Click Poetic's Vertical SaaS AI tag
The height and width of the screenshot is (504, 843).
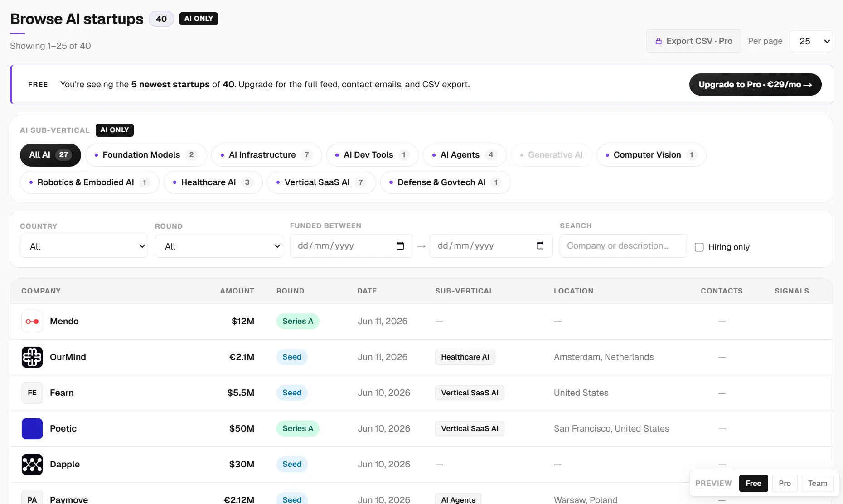click(470, 429)
